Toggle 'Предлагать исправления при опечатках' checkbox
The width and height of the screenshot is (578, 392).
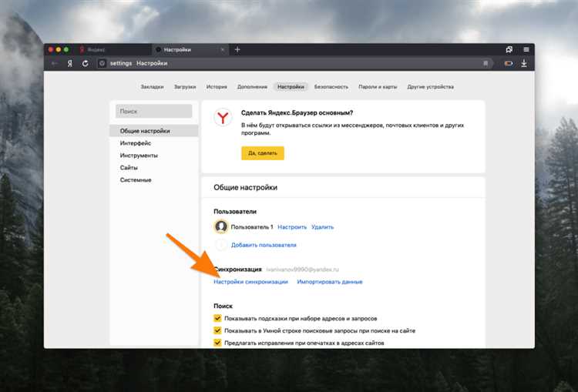pyautogui.click(x=217, y=342)
